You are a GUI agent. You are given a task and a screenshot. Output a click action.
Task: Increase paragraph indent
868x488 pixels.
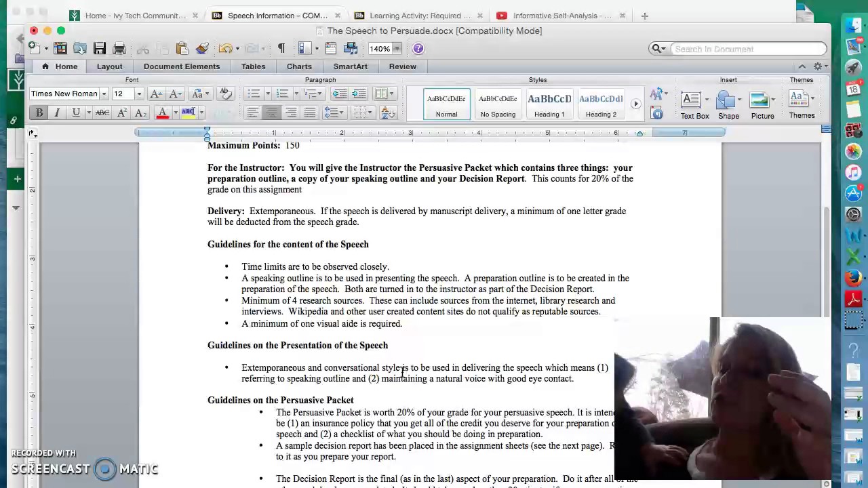[x=359, y=94]
